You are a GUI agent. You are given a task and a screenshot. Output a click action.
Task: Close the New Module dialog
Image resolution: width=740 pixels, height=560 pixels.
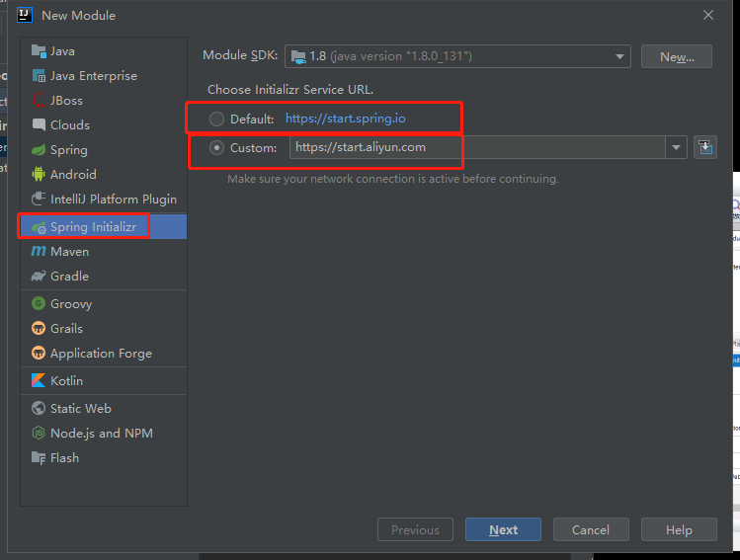click(x=708, y=15)
